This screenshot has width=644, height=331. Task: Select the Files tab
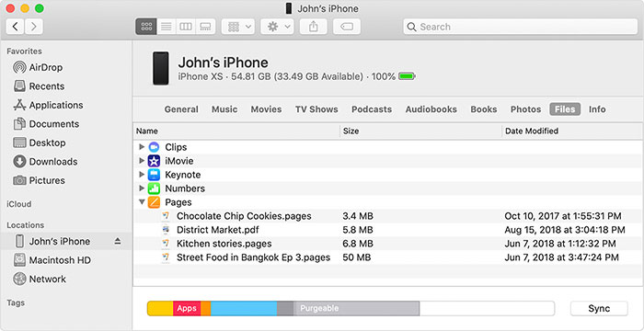[565, 109]
